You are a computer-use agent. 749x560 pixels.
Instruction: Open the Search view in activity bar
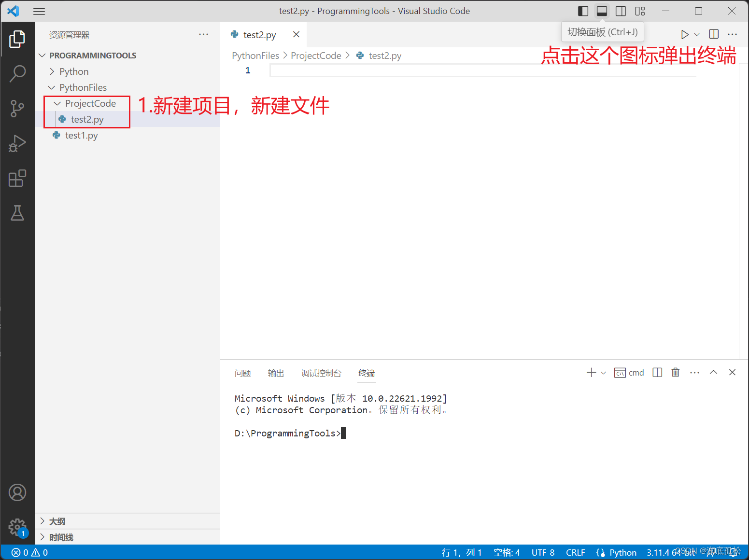(17, 74)
